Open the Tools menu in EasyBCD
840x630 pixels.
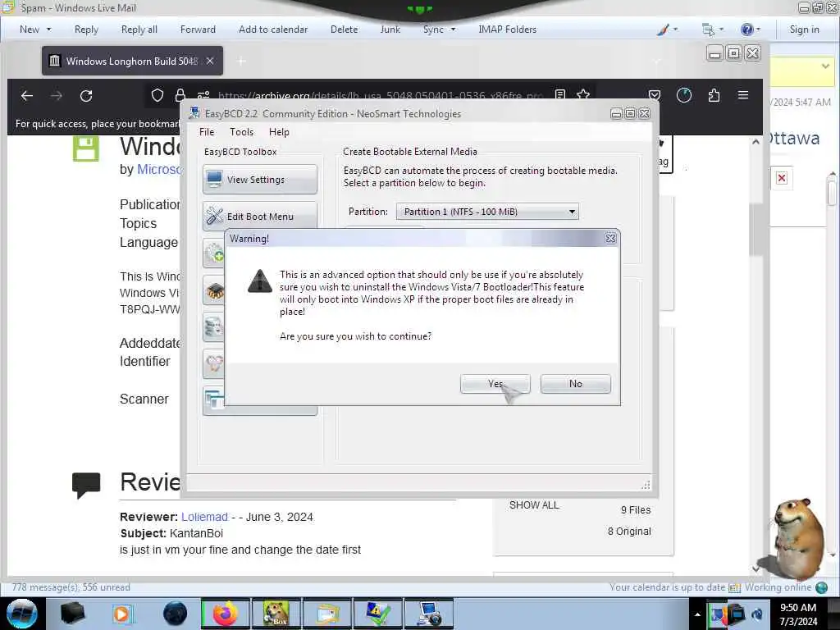[241, 132]
